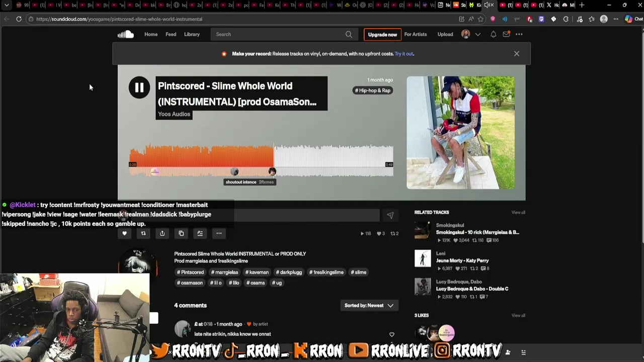Viewport: 644px width, 362px height.
Task: Open the For Artists page
Action: [x=415, y=34]
